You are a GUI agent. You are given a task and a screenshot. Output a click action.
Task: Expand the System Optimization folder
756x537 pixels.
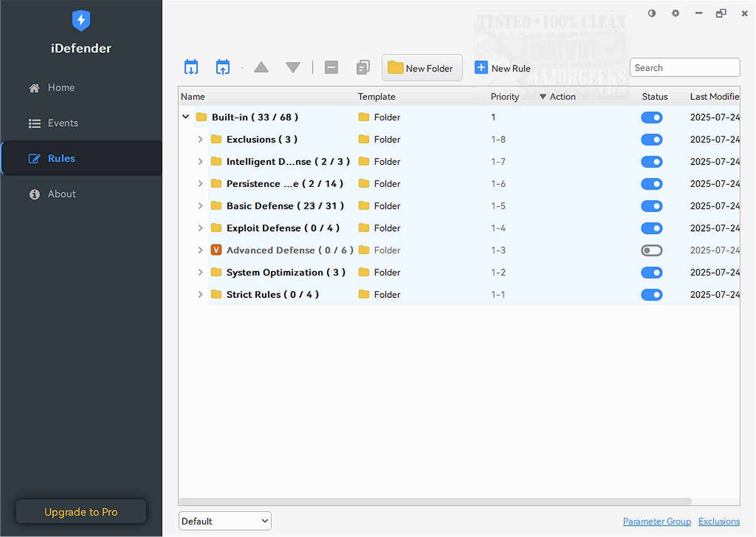(201, 272)
